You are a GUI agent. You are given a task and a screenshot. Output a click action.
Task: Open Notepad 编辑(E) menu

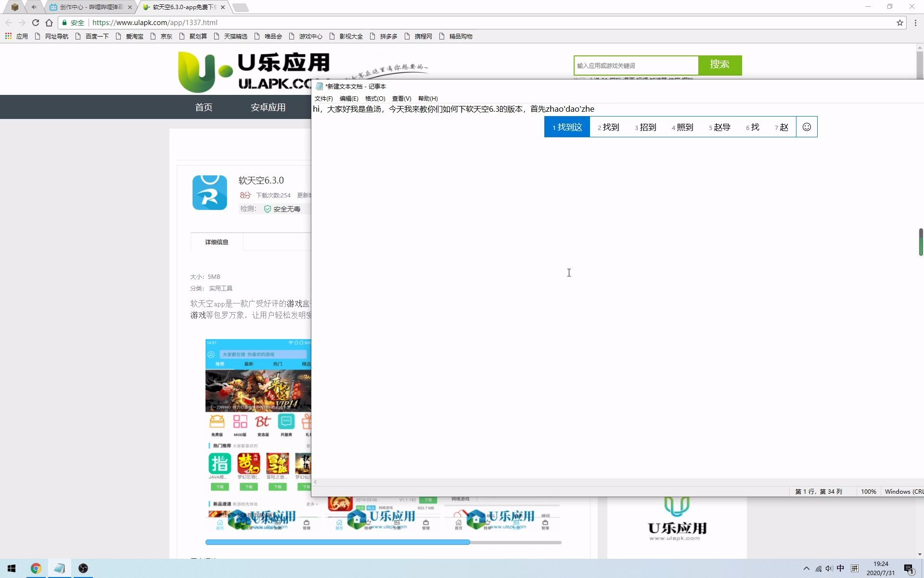(349, 98)
